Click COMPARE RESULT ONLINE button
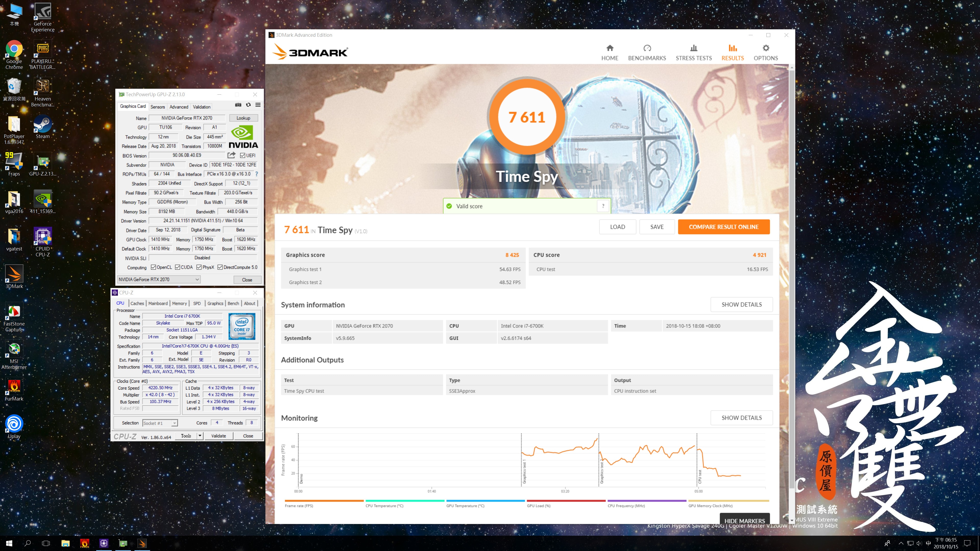980x551 pixels. 724,227
